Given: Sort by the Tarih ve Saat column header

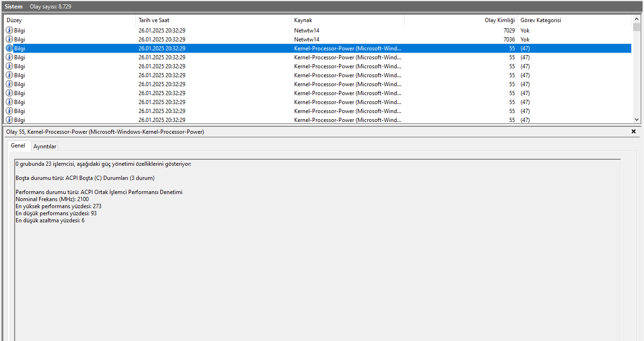Looking at the screenshot, I should 214,20.
